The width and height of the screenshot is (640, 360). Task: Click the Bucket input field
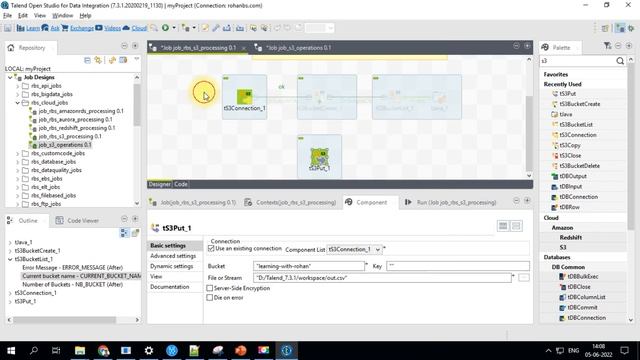tap(309, 266)
